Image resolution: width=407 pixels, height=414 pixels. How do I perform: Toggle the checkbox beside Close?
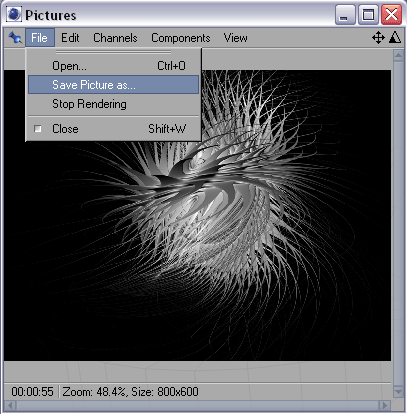click(x=38, y=129)
